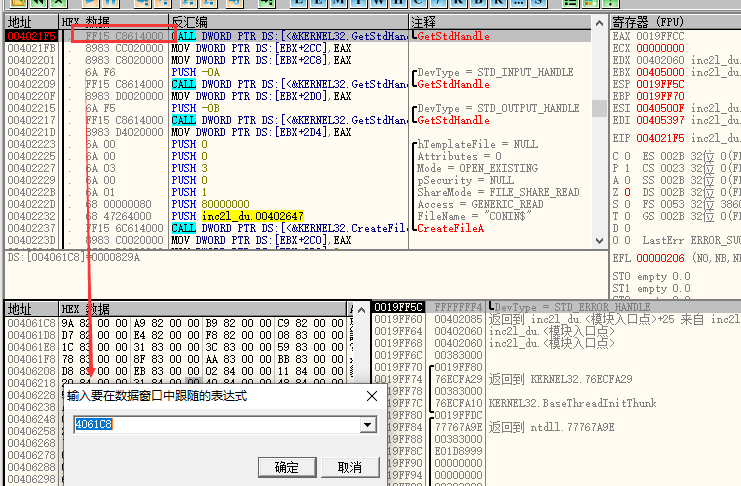Click the LastErr entry in registers
Screen dimensions: 741x486
click(x=691, y=240)
